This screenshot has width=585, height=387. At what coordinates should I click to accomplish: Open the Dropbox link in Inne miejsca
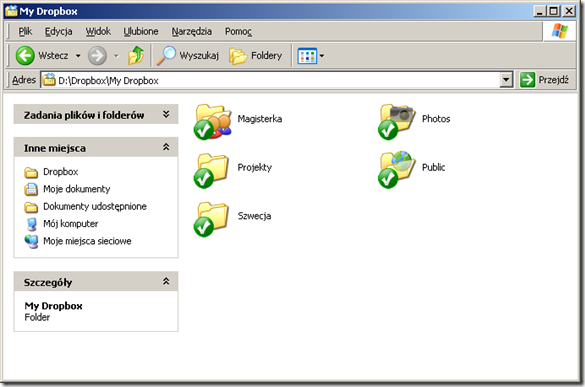60,172
